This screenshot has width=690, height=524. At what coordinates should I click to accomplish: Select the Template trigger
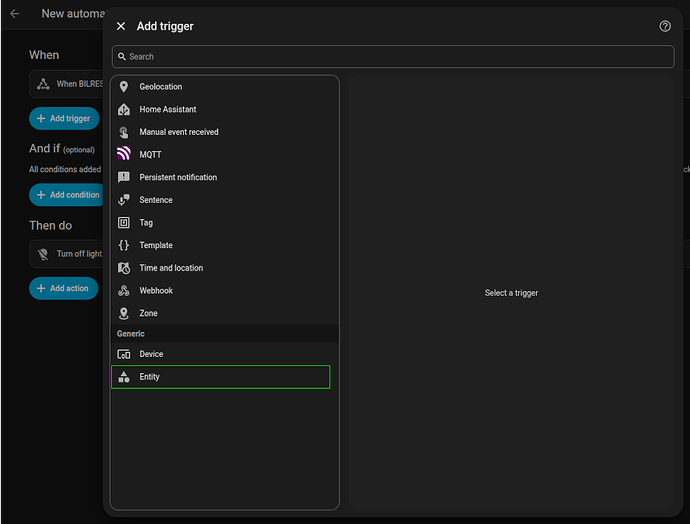tap(224, 245)
